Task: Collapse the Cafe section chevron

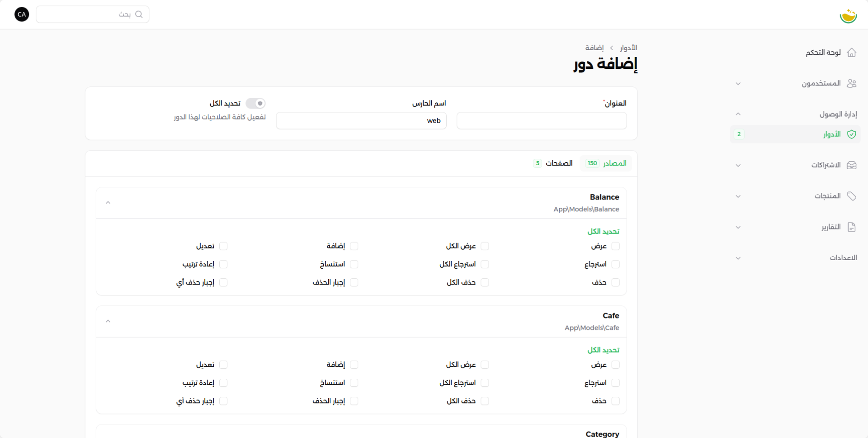Action: click(x=108, y=321)
